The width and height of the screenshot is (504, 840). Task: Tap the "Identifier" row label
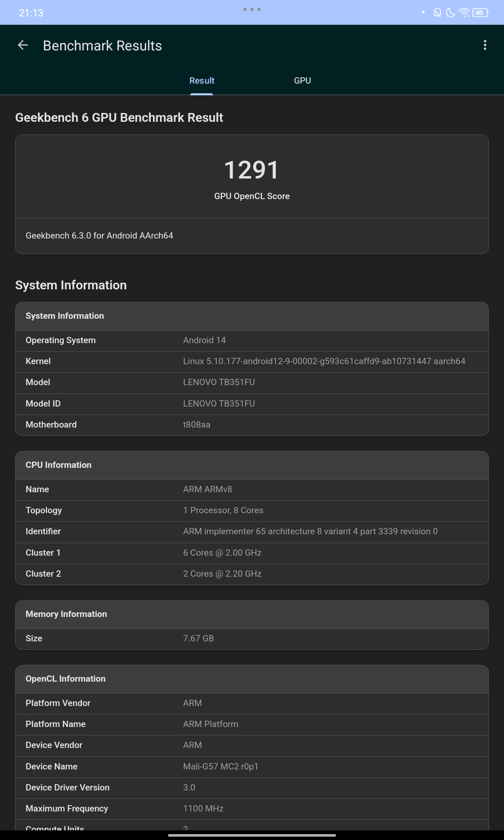tap(43, 531)
